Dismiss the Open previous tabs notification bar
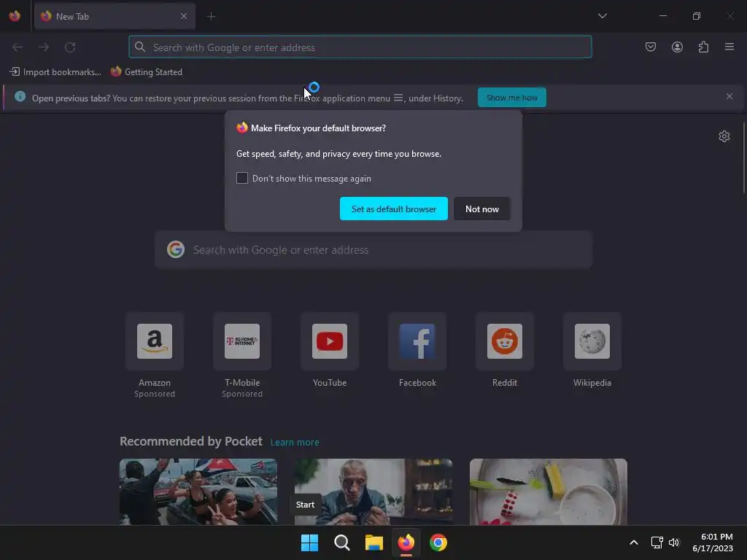This screenshot has height=560, width=747. [x=729, y=96]
